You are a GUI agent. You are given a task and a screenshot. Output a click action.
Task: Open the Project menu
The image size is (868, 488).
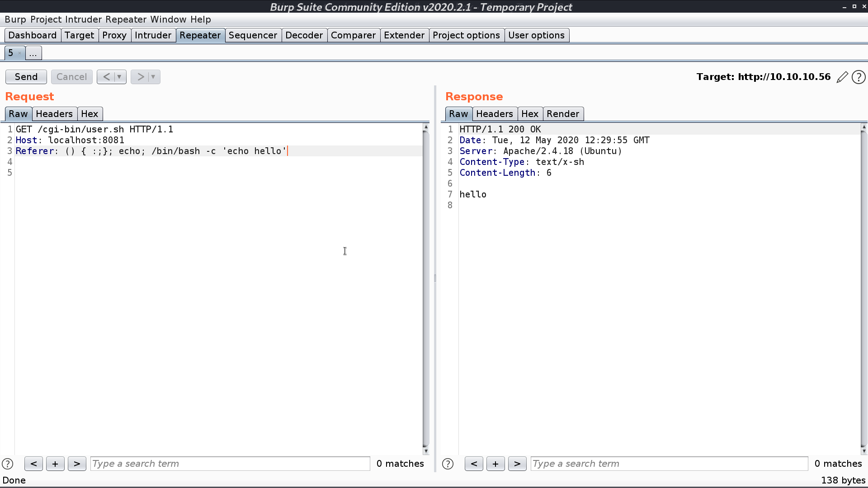46,19
